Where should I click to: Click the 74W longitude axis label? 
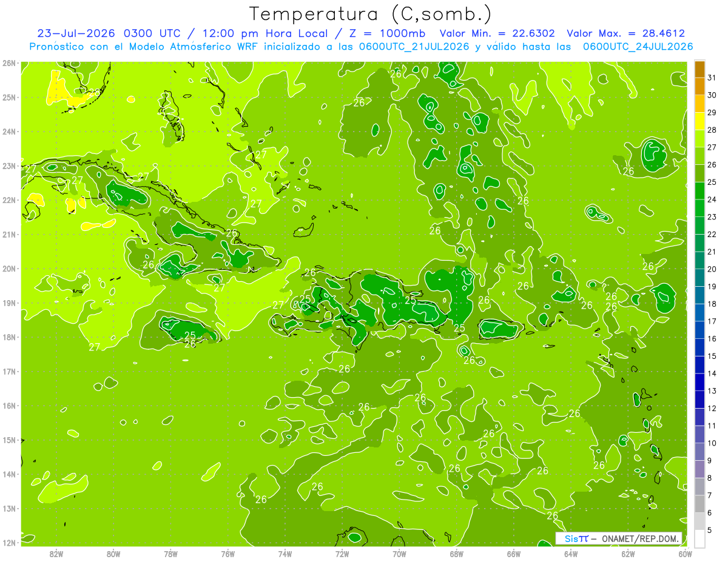[285, 554]
